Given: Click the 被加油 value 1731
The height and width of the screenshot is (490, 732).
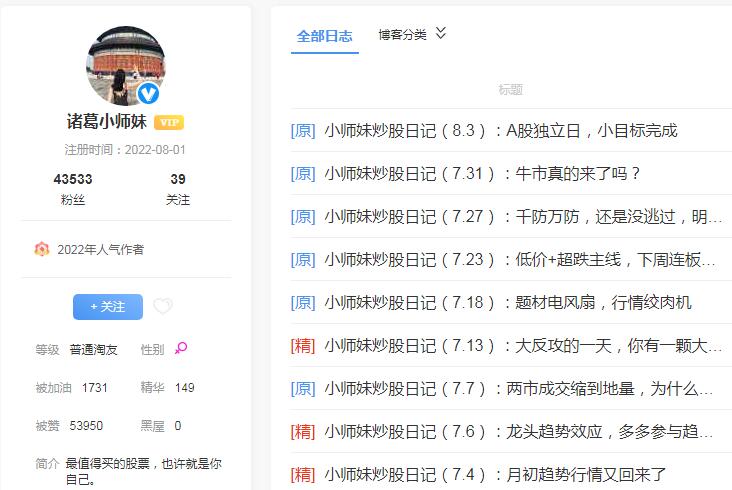Looking at the screenshot, I should click(95, 387).
